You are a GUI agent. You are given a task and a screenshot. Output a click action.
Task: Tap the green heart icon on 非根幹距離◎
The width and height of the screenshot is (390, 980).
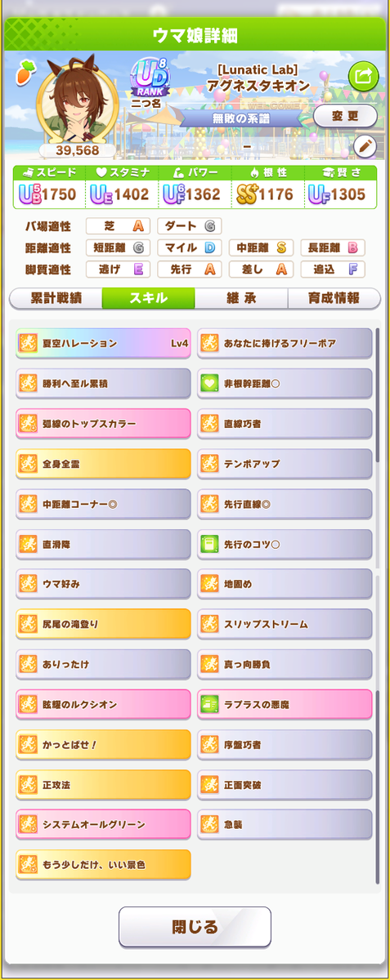209,383
